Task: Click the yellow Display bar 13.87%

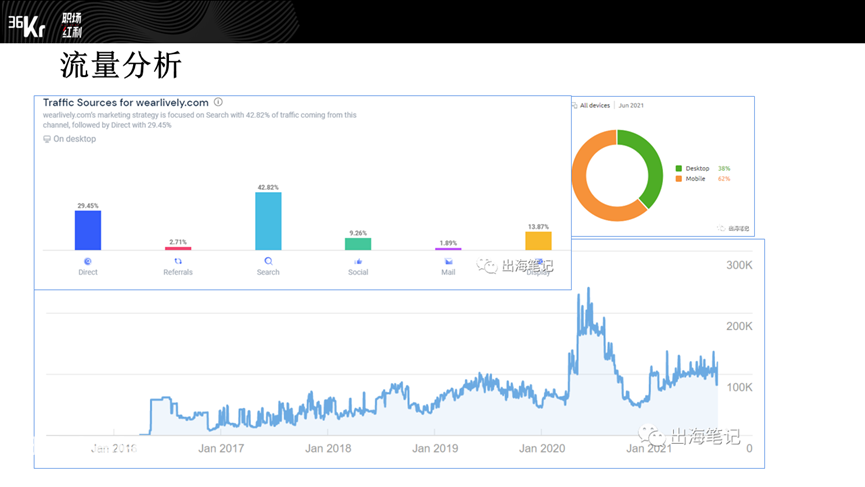Action: click(x=538, y=241)
